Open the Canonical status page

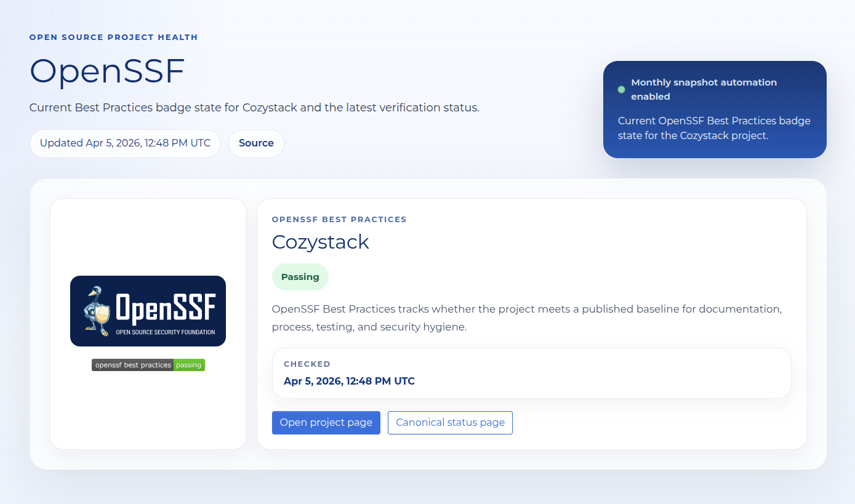click(450, 423)
